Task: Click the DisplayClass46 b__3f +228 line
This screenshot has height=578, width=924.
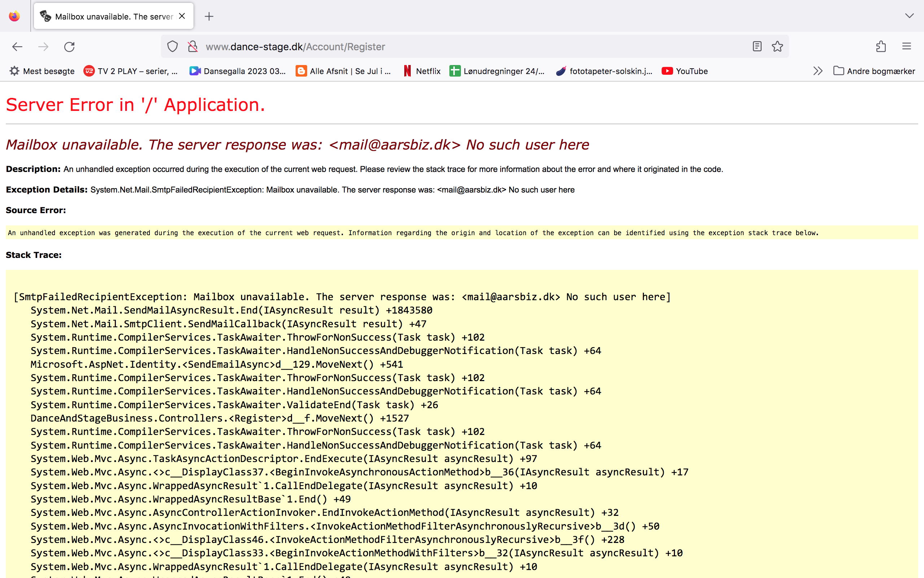Action: (327, 540)
